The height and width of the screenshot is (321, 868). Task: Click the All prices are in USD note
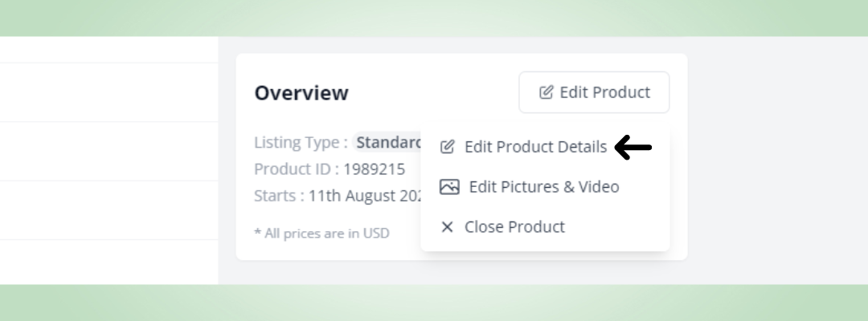tap(321, 234)
